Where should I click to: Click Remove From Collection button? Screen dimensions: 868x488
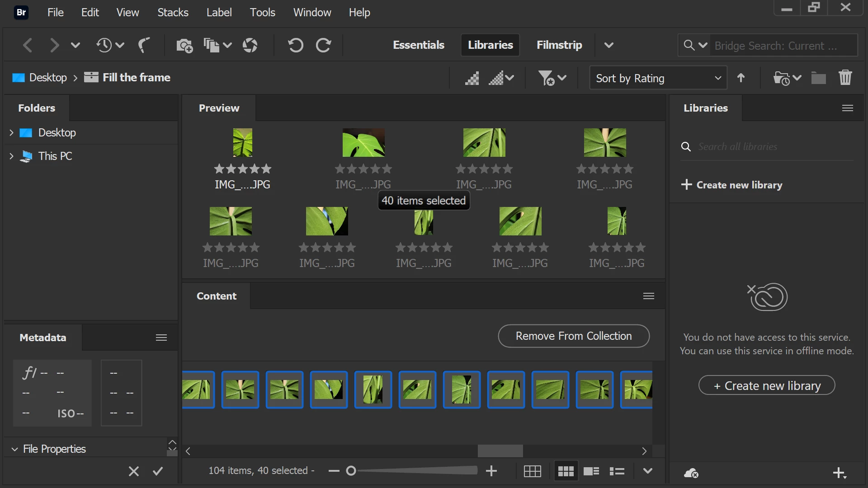tap(573, 336)
